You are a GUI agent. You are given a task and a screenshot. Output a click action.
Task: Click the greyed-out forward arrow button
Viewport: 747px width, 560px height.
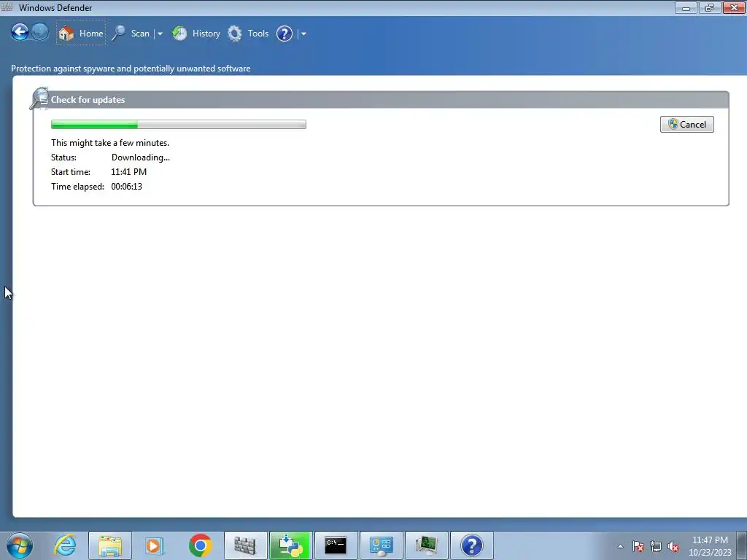coord(40,33)
